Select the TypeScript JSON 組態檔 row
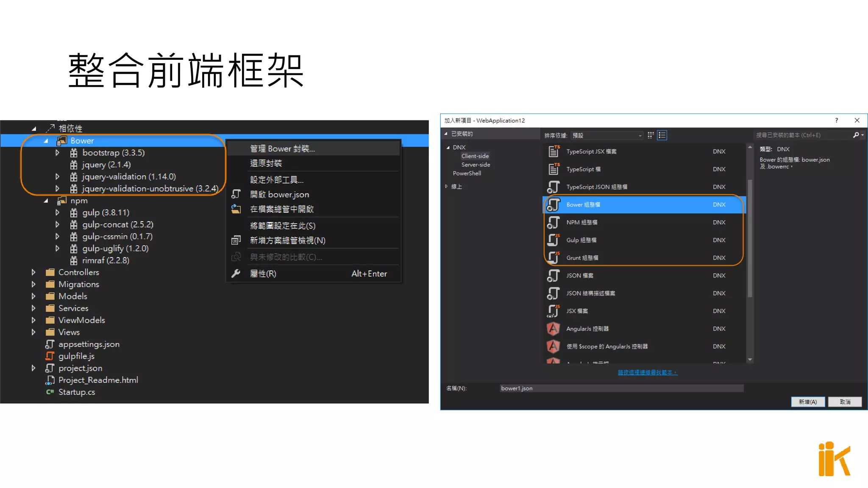The width and height of the screenshot is (868, 488). coord(644,187)
